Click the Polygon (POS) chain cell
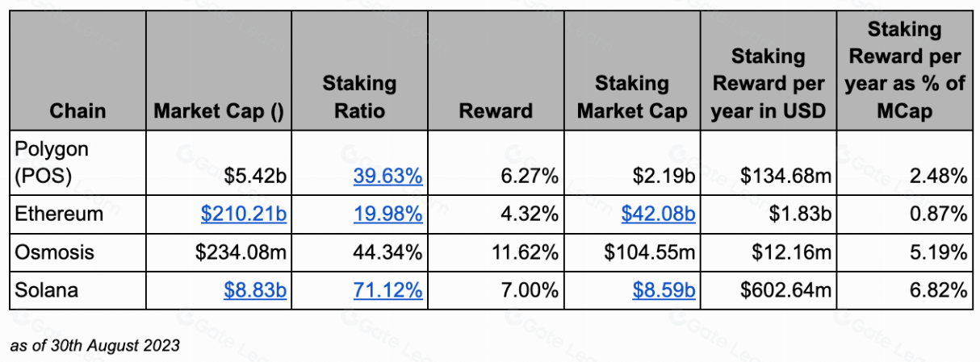The width and height of the screenshot is (980, 362). pos(52,163)
